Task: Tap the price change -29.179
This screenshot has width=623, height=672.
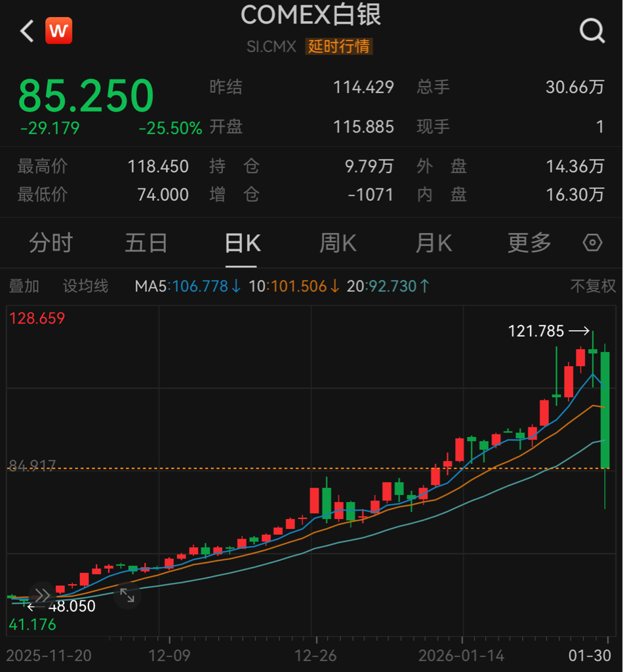Action: tap(50, 128)
